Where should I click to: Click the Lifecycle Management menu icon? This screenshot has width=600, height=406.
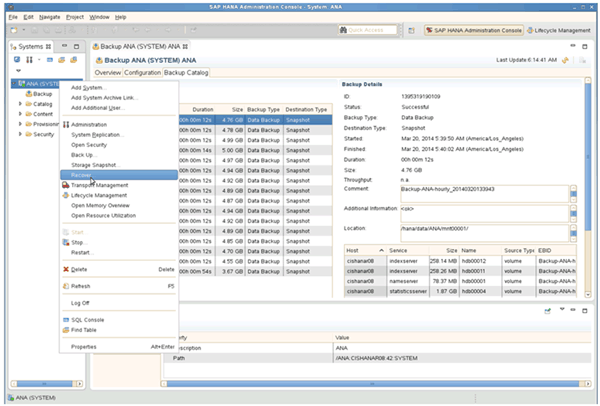(65, 195)
